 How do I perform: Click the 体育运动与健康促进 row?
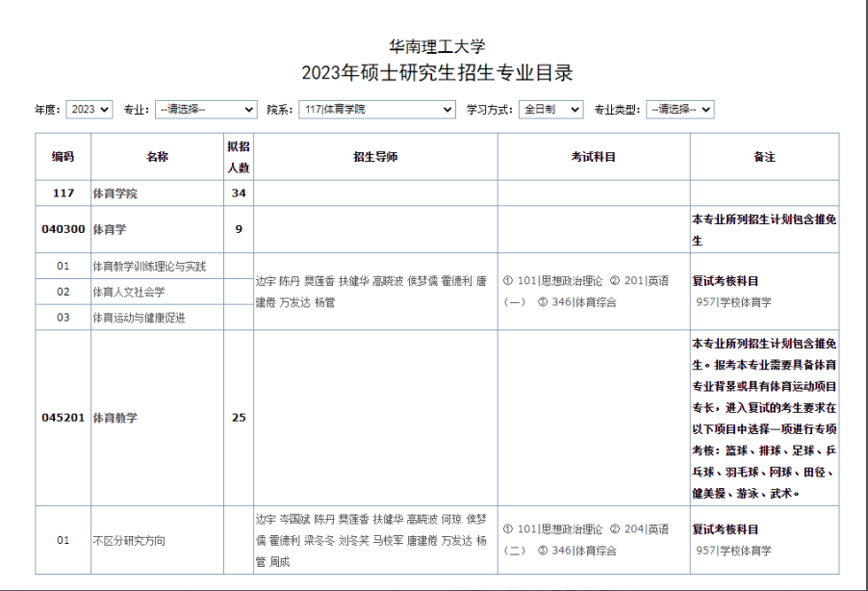click(x=157, y=318)
